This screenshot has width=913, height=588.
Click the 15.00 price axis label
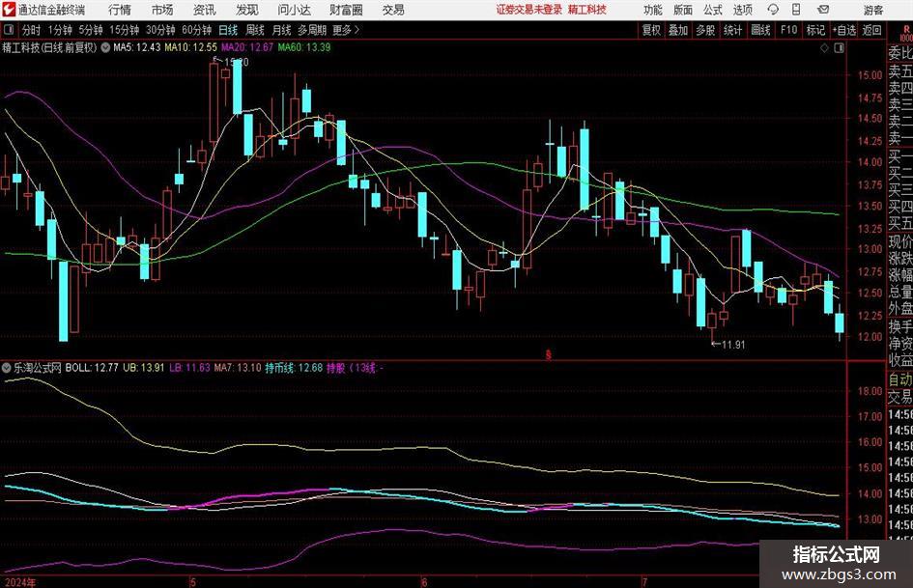coord(870,75)
